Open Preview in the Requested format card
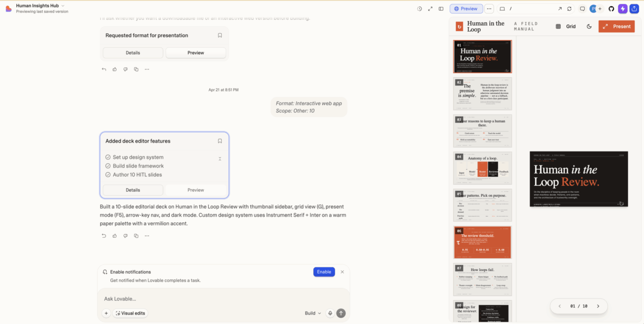644x324 pixels. pyautogui.click(x=195, y=53)
